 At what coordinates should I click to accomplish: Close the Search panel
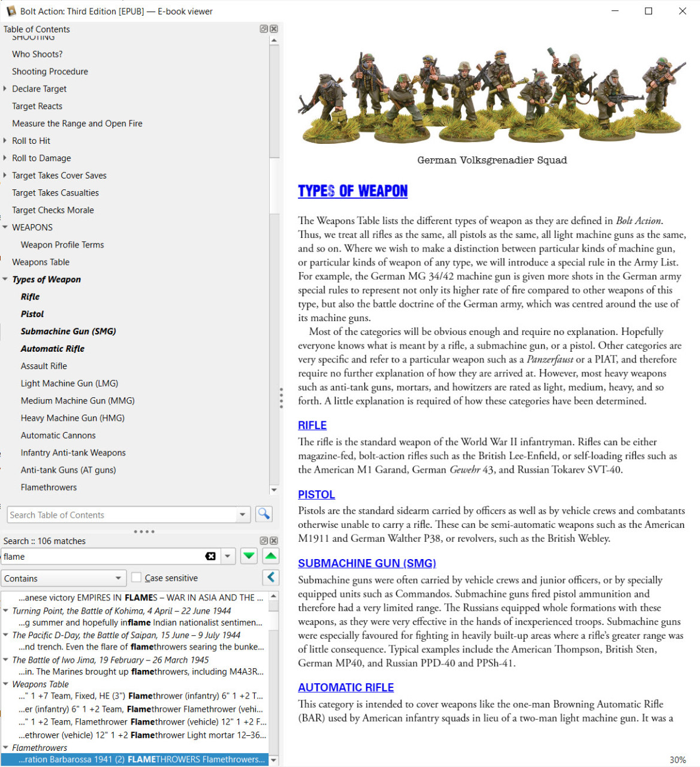click(x=274, y=540)
